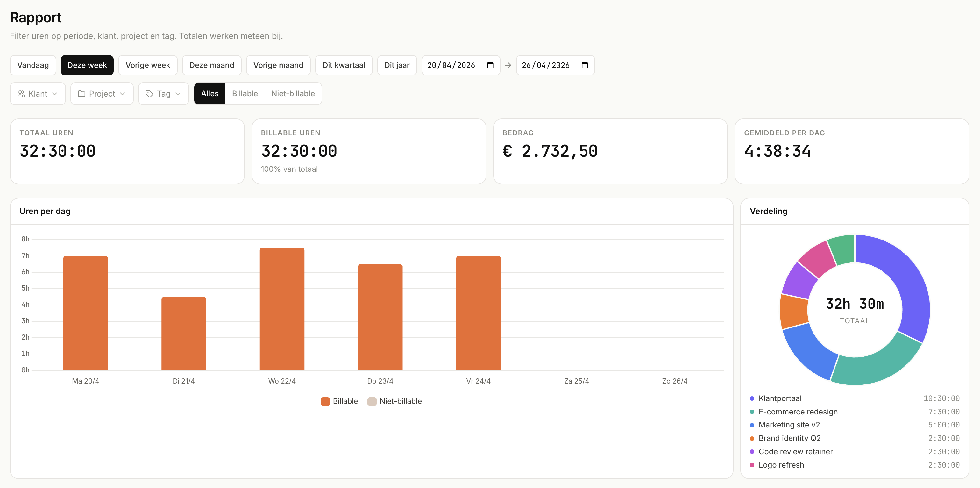Select the Vorige week period
The image size is (980, 488).
(148, 65)
